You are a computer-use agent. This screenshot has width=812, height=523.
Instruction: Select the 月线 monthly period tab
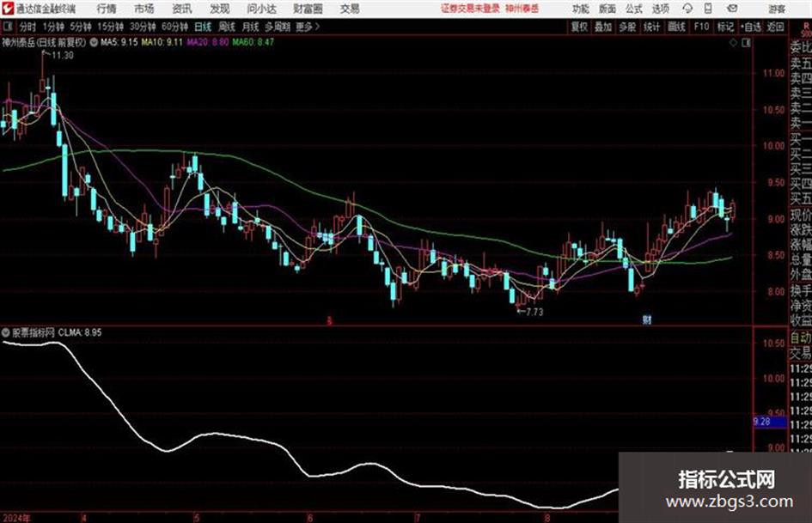click(251, 27)
